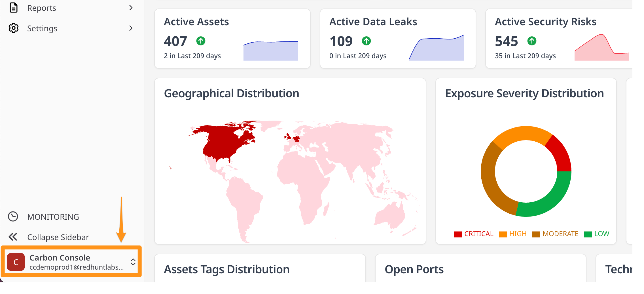Expand the Reports submenu chevron

click(x=131, y=8)
